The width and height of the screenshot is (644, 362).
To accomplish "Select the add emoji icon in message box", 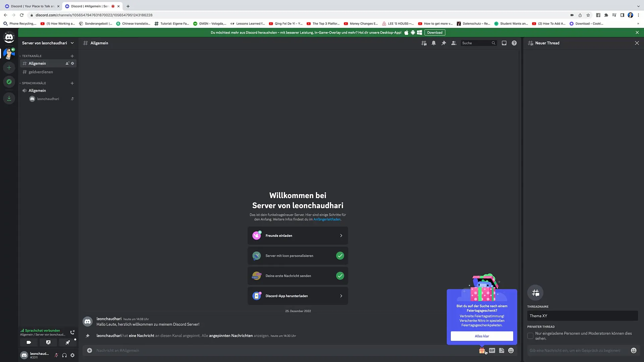I will 511,350.
